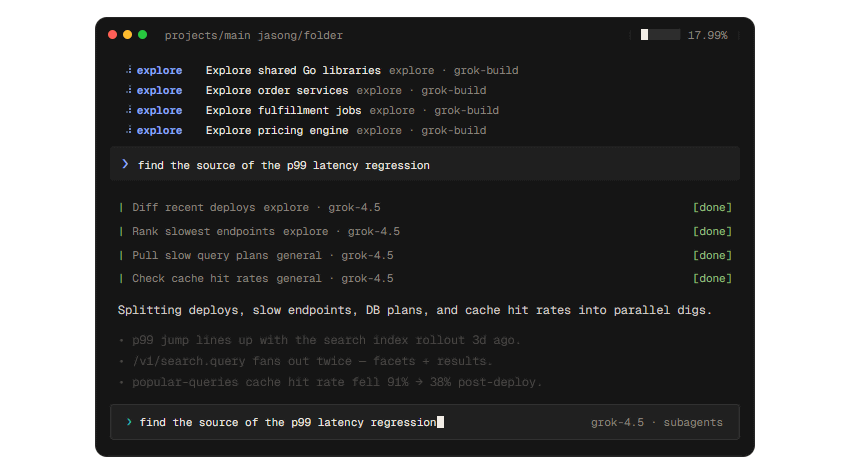
Task: Click the chevron before the submitted p99 prompt
Action: (x=125, y=164)
